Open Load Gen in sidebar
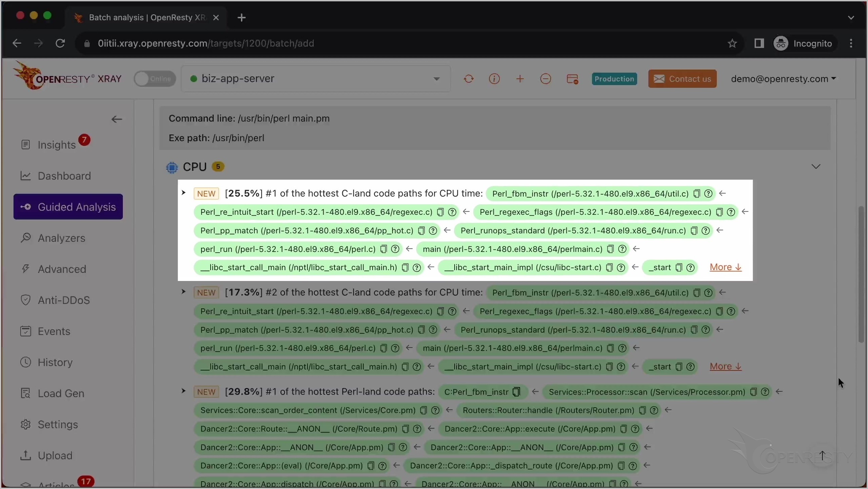The width and height of the screenshot is (868, 489). tap(53, 393)
